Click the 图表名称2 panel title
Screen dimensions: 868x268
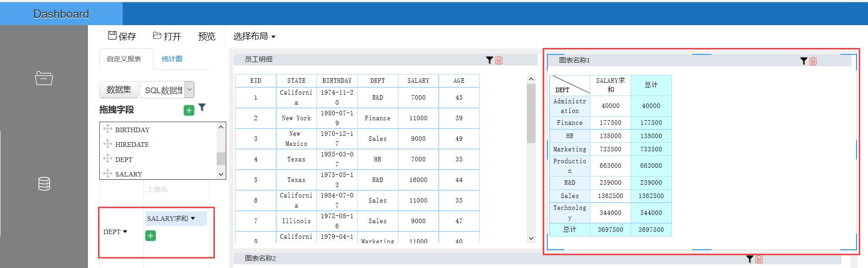[260, 258]
